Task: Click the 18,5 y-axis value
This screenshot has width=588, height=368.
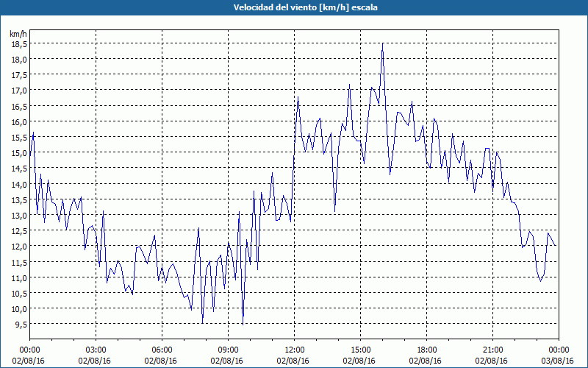Action: 19,44
